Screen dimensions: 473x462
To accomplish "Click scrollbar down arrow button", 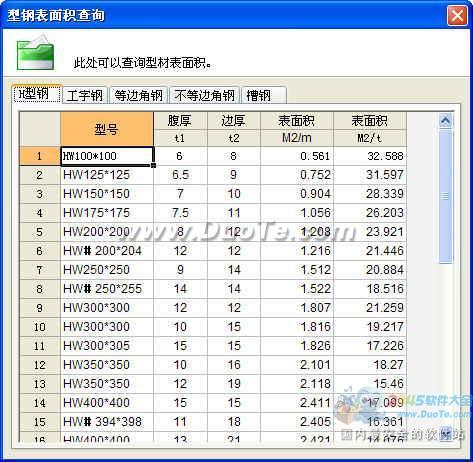I will tap(446, 433).
